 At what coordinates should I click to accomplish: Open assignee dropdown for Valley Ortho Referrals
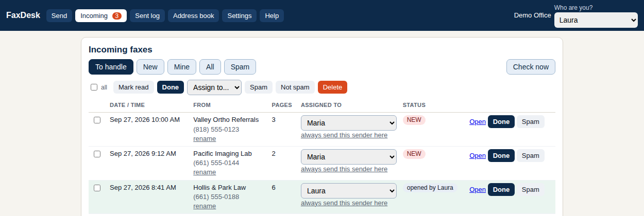[x=349, y=123]
